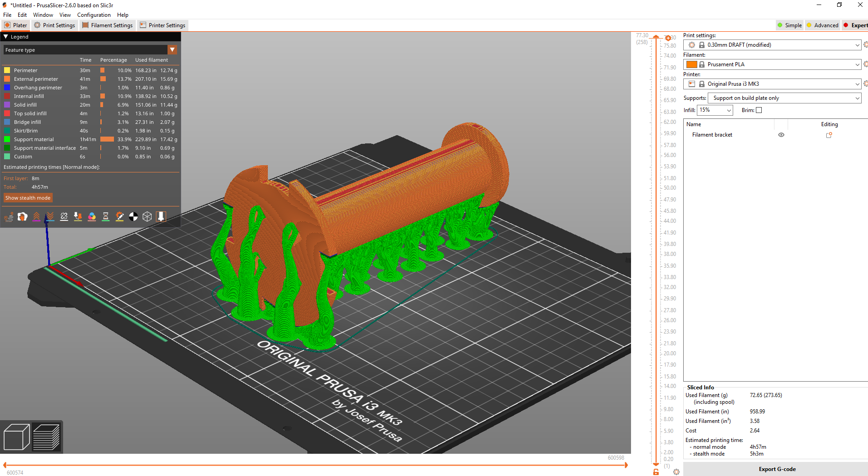Toggle Custom G-codes gear-pencil icon
868x476 pixels.
tap(119, 217)
